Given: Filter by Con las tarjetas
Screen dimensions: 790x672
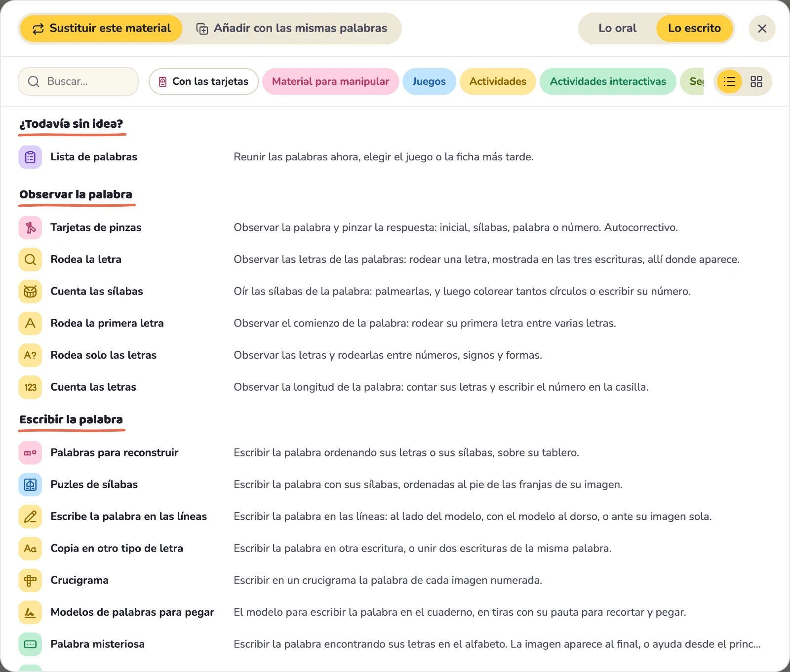Looking at the screenshot, I should [x=203, y=81].
